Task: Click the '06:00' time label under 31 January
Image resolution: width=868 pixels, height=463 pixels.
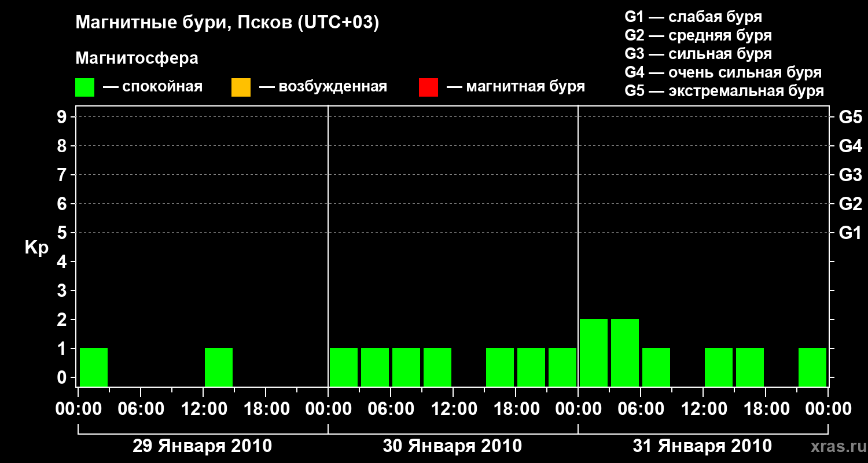Action: click(x=641, y=409)
